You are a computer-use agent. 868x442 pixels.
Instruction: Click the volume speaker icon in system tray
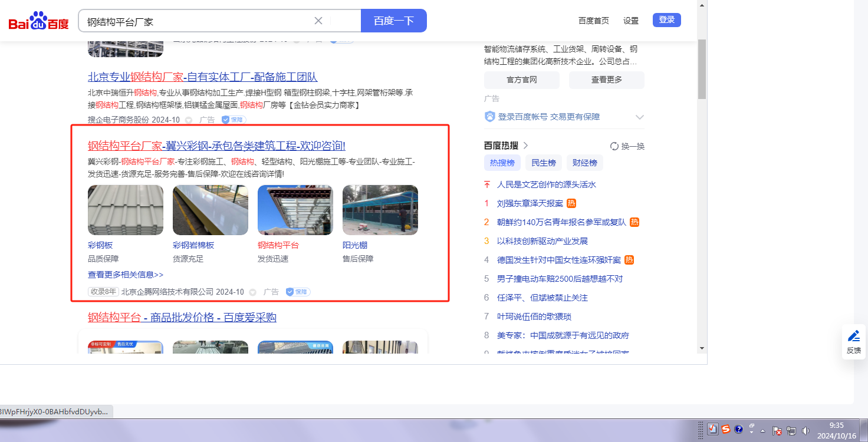click(x=805, y=431)
